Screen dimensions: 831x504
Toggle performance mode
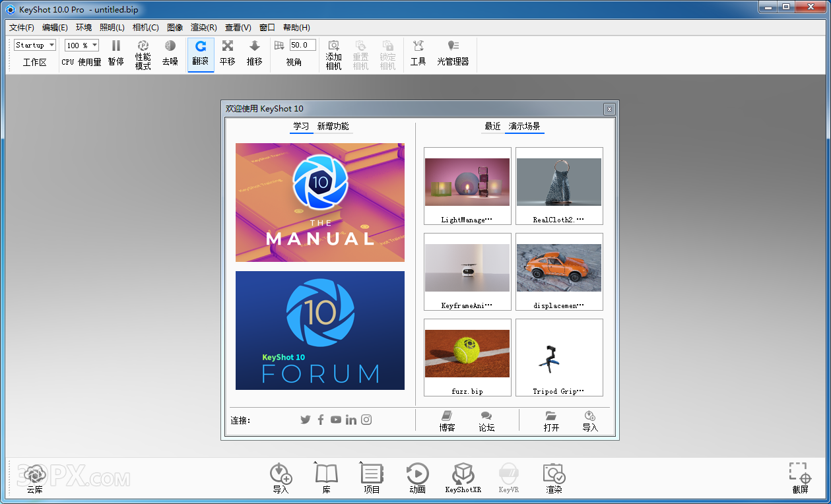pyautogui.click(x=143, y=53)
